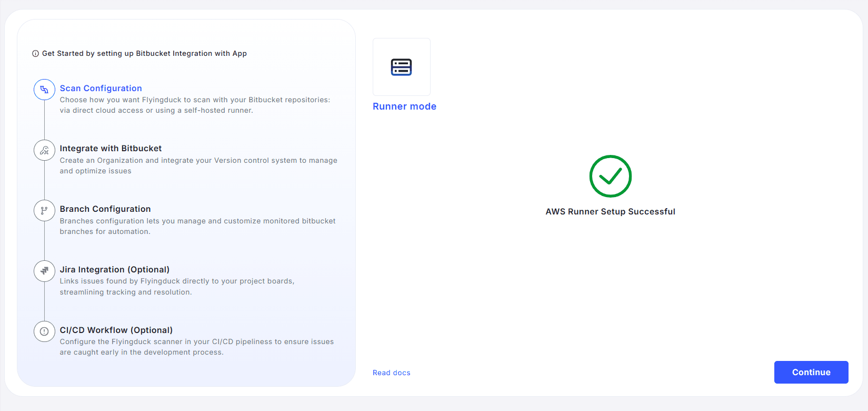Click the AWS Runner Setup Successful message
The image size is (868, 411).
point(610,212)
